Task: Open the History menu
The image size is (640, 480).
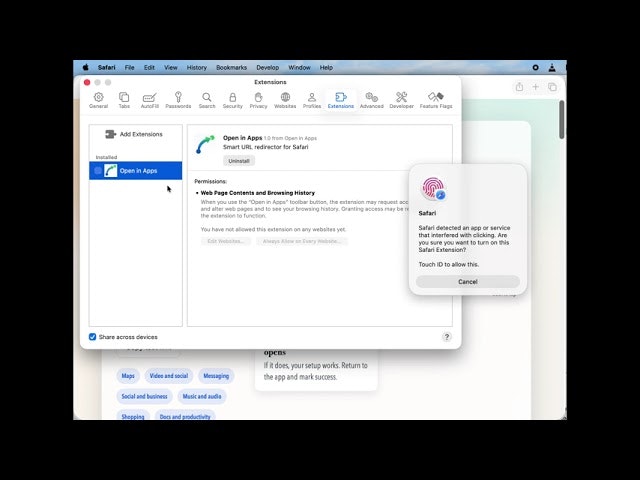Action: coord(197,67)
